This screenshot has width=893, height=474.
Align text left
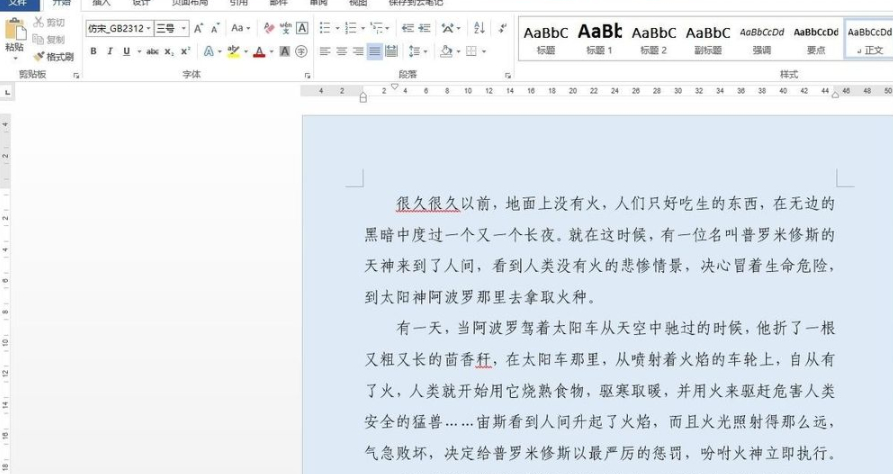(x=325, y=51)
